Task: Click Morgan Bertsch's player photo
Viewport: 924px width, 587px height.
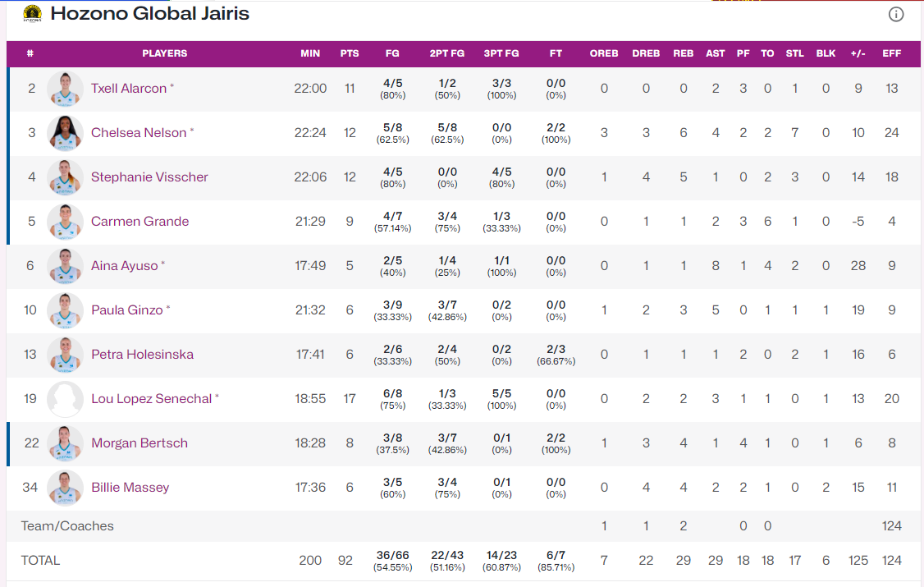Action: tap(65, 443)
